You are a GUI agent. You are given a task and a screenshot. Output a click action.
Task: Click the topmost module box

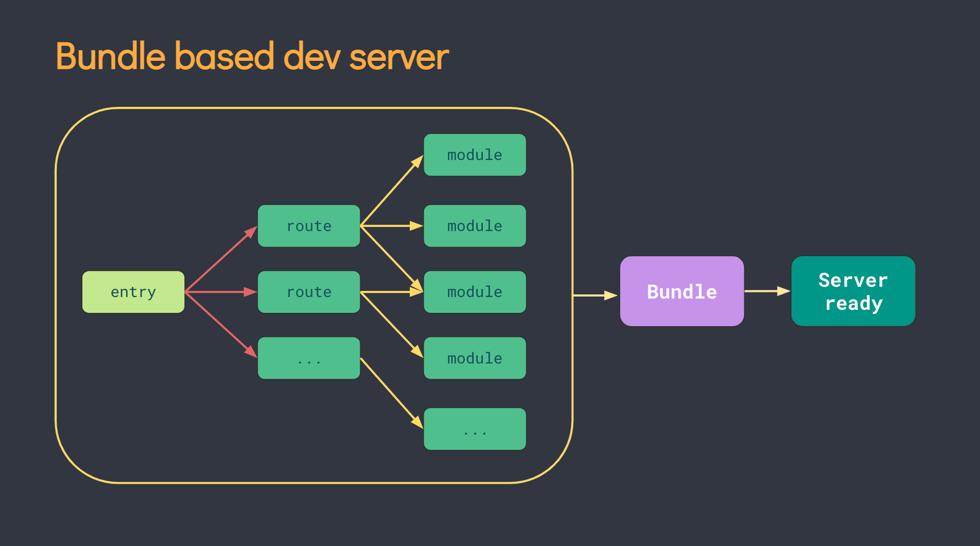click(474, 154)
